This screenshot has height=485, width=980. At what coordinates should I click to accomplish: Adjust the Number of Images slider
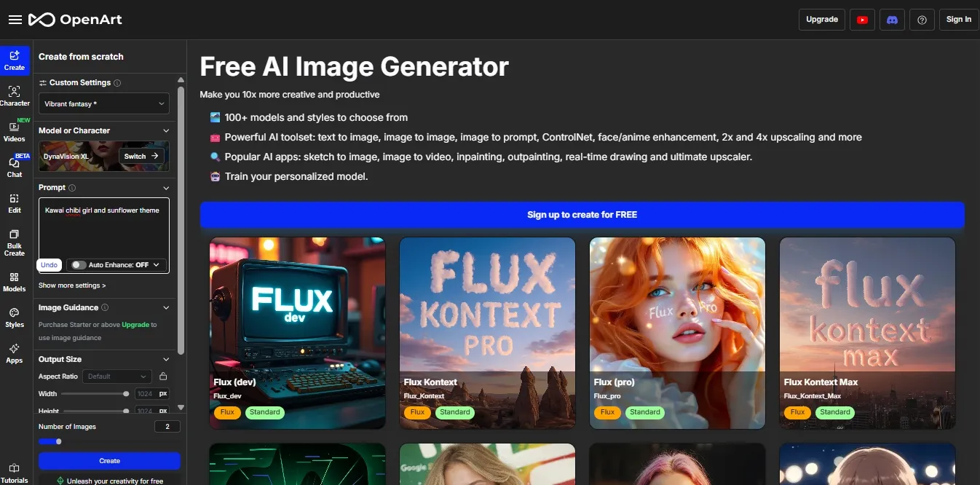point(50,441)
